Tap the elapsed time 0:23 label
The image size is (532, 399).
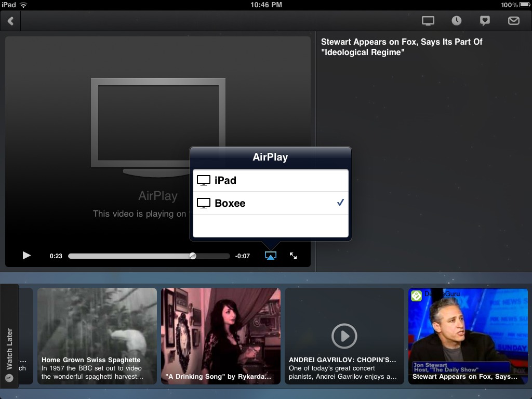(x=56, y=256)
